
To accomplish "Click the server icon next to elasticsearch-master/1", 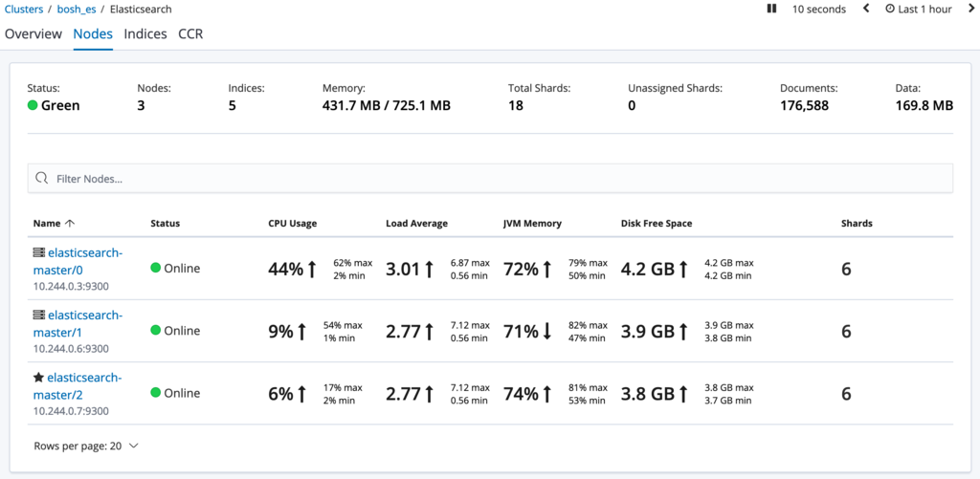I will [39, 315].
